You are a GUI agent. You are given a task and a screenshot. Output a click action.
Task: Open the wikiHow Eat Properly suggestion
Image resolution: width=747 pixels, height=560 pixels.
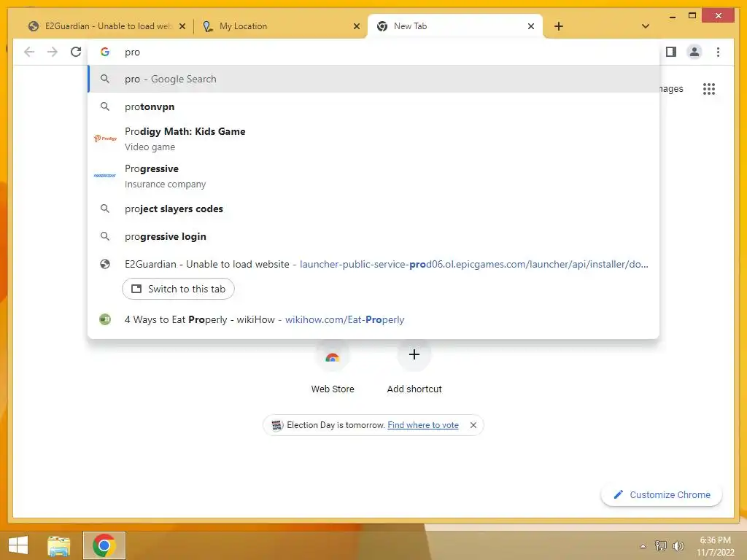click(373, 319)
